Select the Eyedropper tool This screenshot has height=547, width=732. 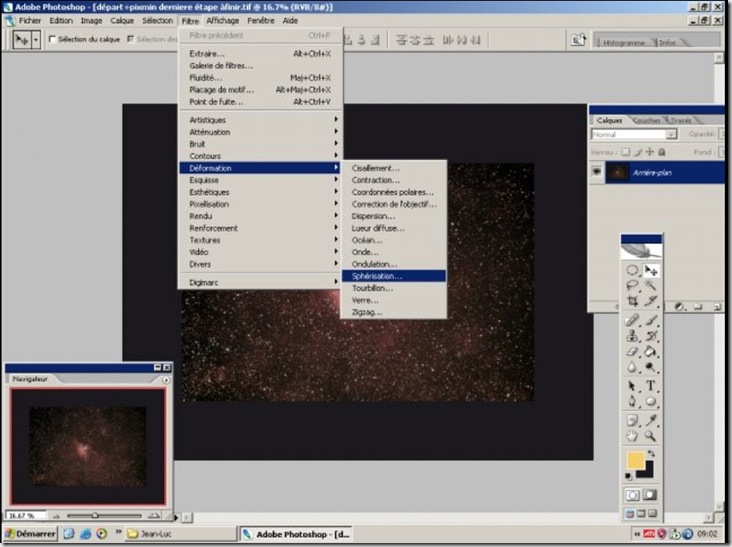click(651, 421)
